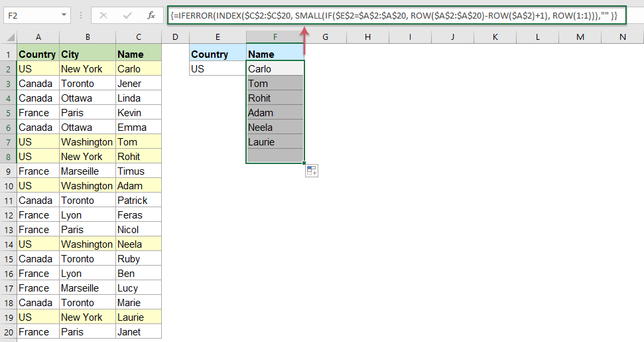
Task: Click the cell containing Linda
Action: 139,98
